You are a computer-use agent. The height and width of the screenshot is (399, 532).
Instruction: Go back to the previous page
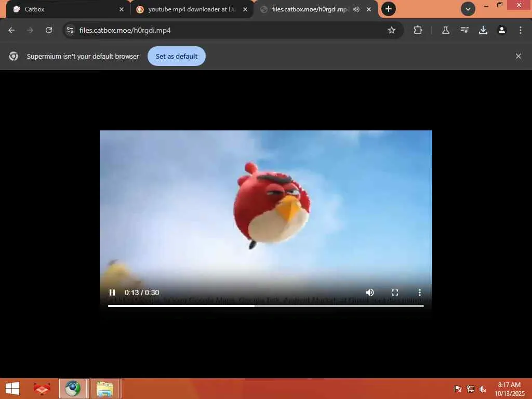coord(11,30)
